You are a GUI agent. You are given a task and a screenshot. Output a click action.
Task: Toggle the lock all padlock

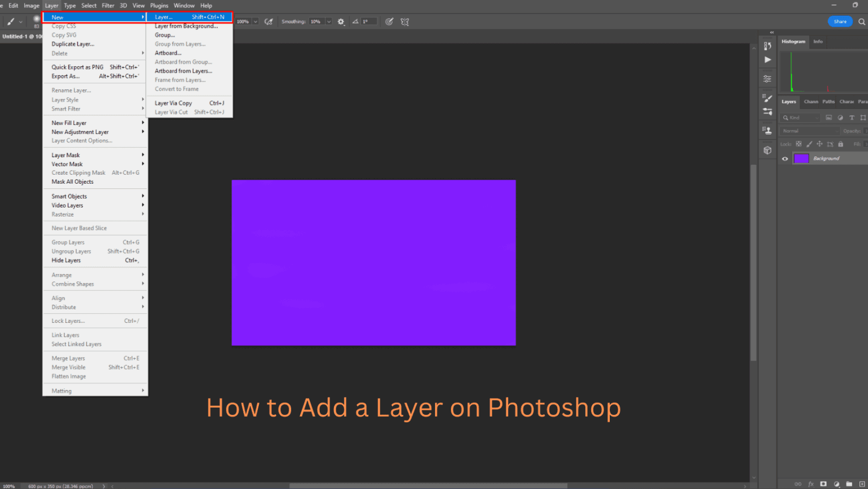pyautogui.click(x=840, y=144)
